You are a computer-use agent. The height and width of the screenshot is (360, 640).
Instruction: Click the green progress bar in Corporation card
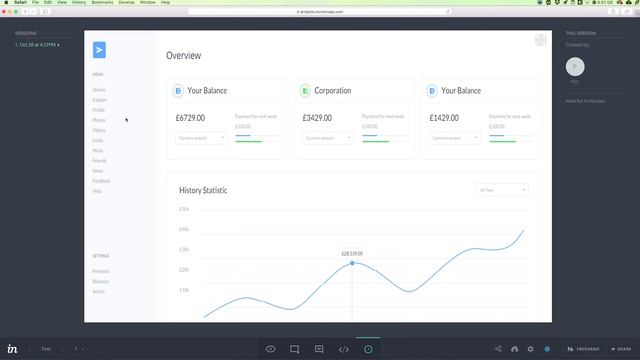[x=376, y=142]
